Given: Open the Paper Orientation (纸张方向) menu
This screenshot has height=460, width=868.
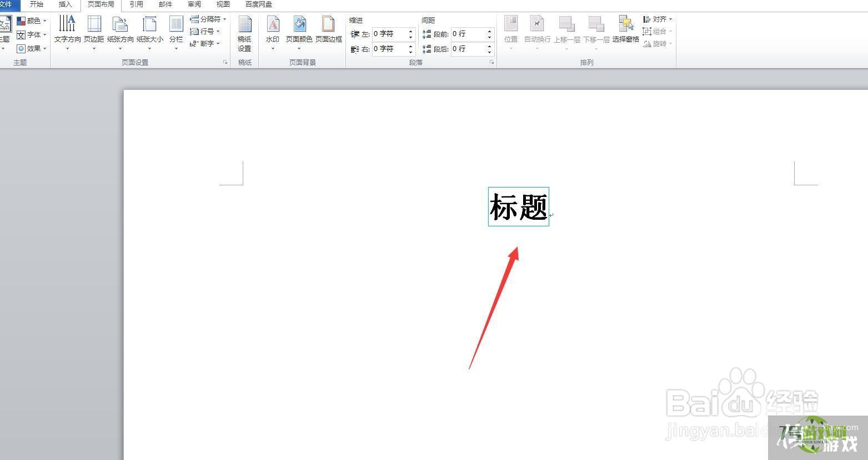Looking at the screenshot, I should [x=120, y=33].
